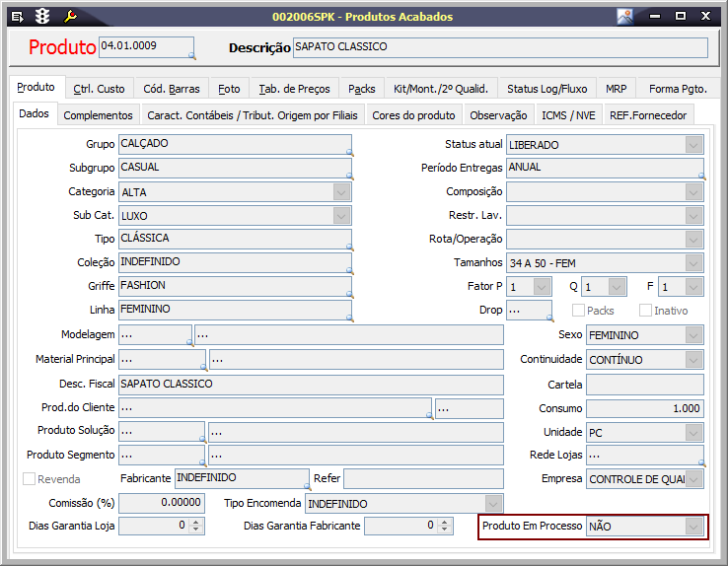Image resolution: width=728 pixels, height=566 pixels.
Task: Open lookup magnifier on Fabricante field
Action: coord(308,486)
